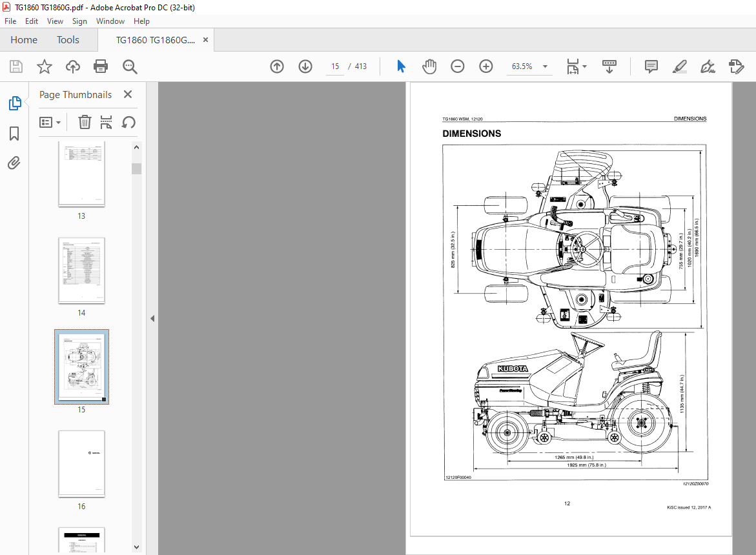Open the zoom level dropdown arrow
The width and height of the screenshot is (756, 555).
tap(546, 66)
